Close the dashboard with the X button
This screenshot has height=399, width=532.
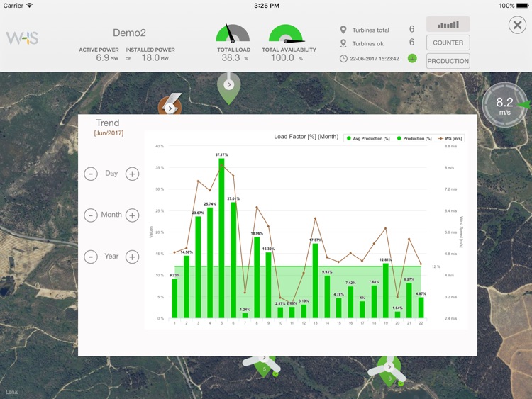[517, 25]
